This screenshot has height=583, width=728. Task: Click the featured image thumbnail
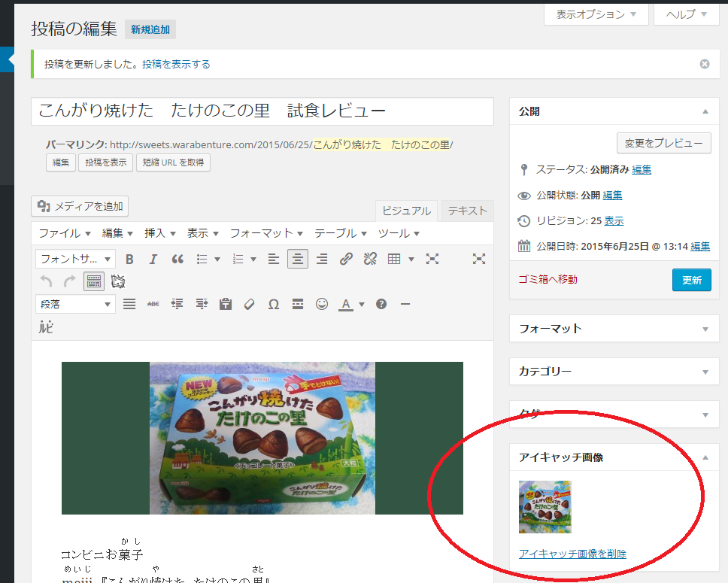click(x=545, y=507)
